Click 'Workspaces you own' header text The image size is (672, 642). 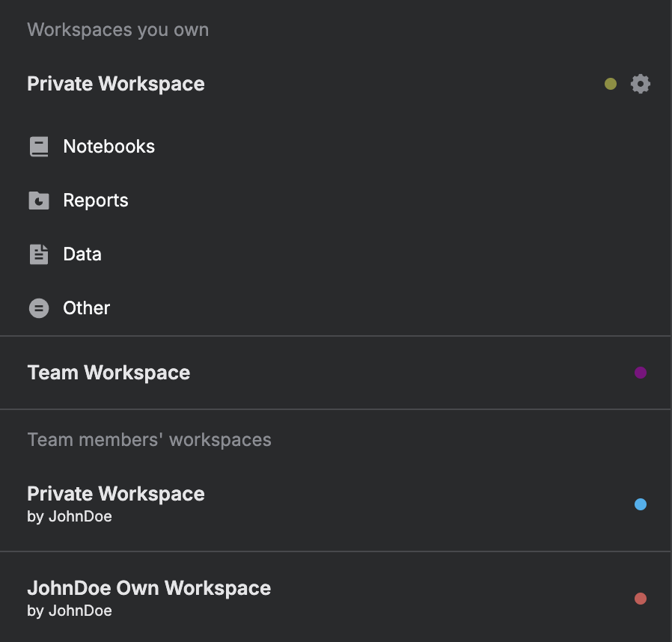(x=117, y=30)
